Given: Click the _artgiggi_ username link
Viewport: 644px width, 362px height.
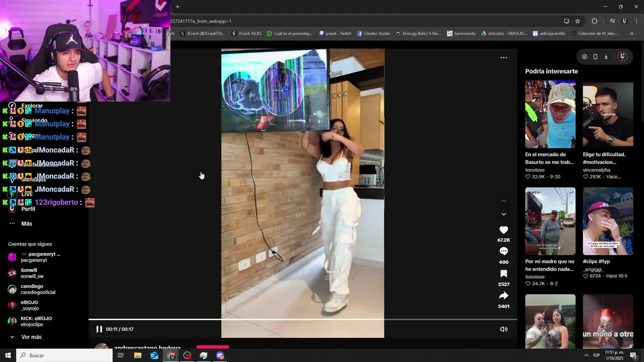Looking at the screenshot, I should [x=593, y=269].
